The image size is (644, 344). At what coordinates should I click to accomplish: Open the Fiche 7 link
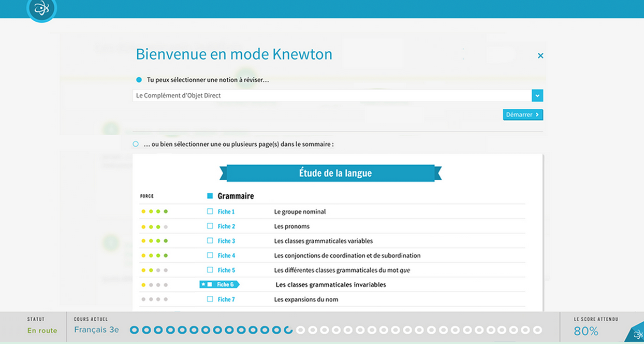tap(226, 299)
